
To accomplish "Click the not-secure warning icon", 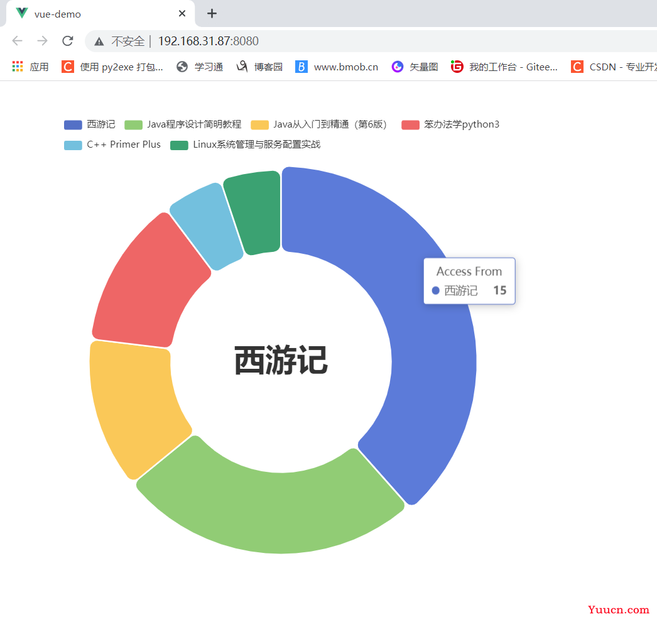I will [99, 41].
